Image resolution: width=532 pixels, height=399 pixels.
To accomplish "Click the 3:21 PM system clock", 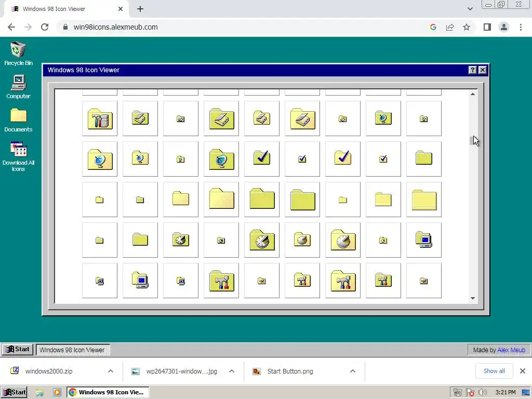I will [506, 393].
